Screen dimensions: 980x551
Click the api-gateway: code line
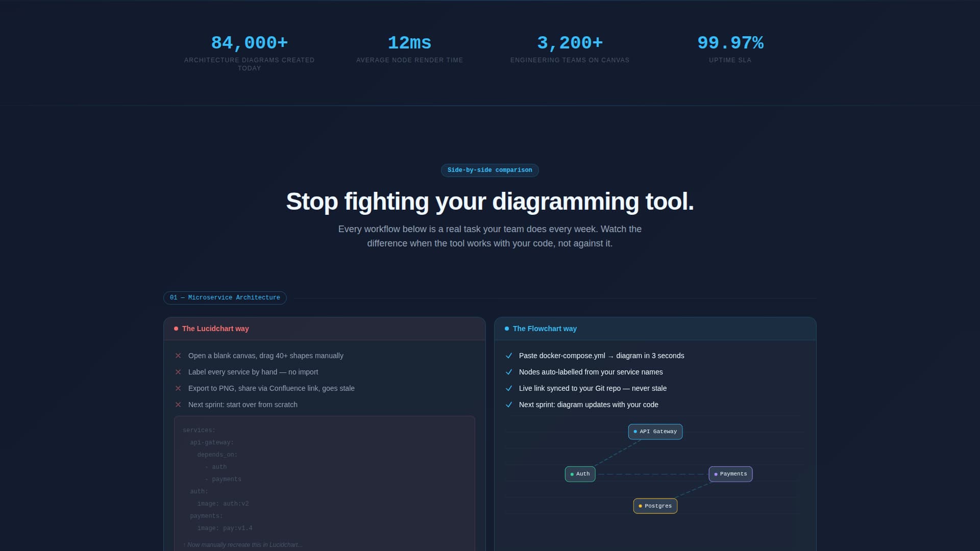(x=212, y=443)
